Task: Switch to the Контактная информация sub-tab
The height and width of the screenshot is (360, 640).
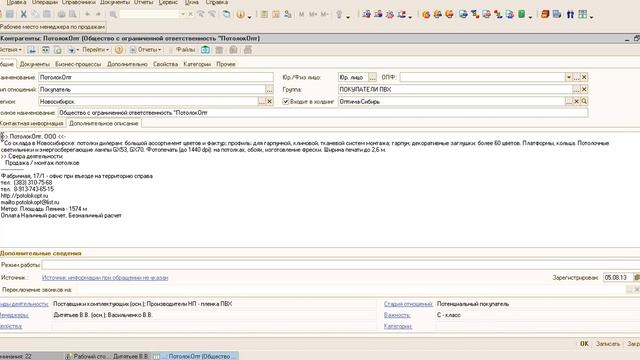Action: tap(32, 123)
